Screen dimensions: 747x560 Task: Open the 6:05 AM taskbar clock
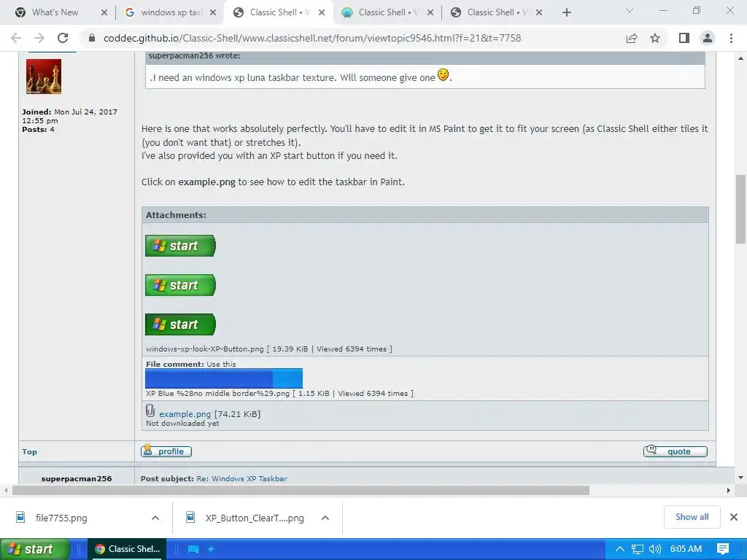[686, 549]
